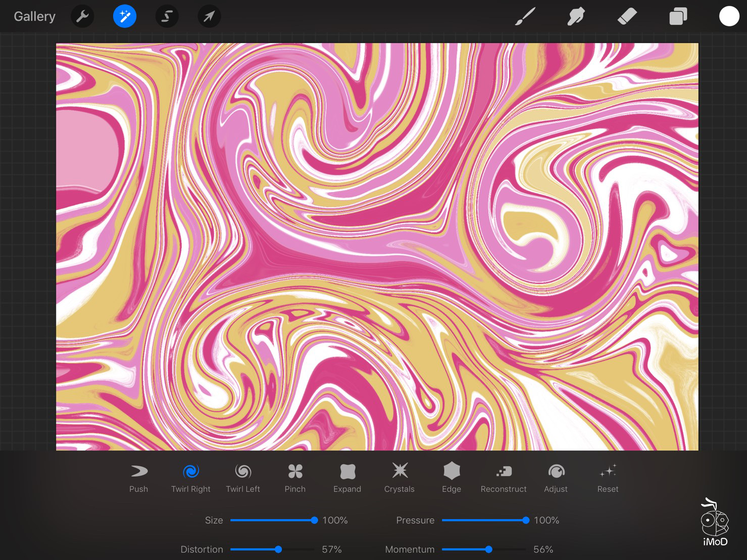
Task: Open the Adjust liquify option
Action: [556, 477]
